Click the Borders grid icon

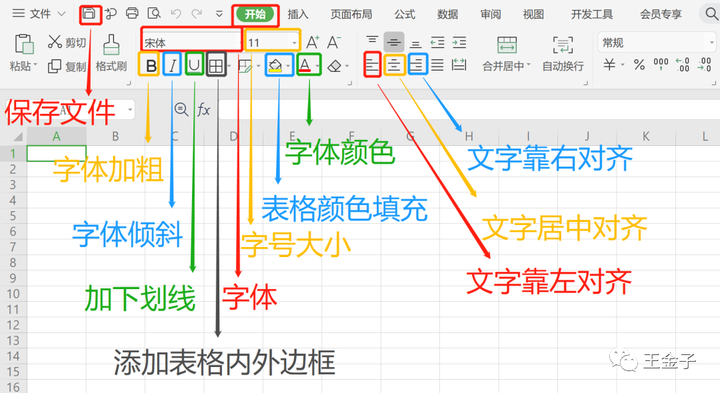pyautogui.click(x=216, y=66)
